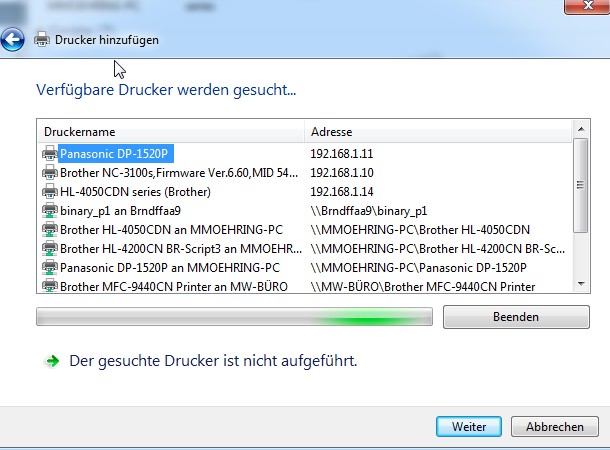
Task: Select Brother HL-4050CDN an MMOEHRING-PC entry
Action: [171, 229]
